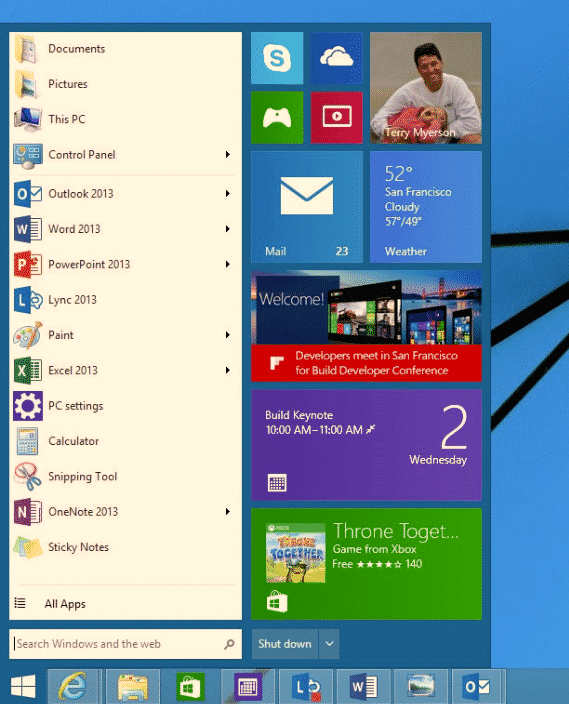
Task: Click the This PC computer icon
Action: [27, 119]
